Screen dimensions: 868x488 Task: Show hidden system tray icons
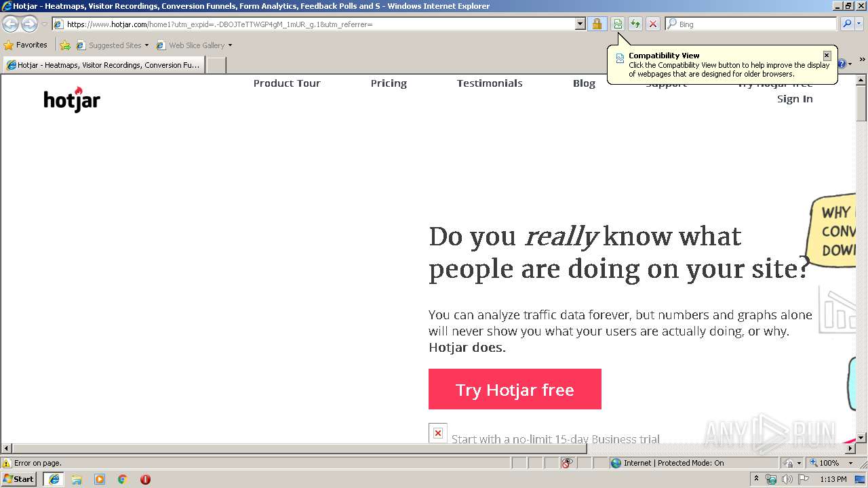pyautogui.click(x=756, y=479)
